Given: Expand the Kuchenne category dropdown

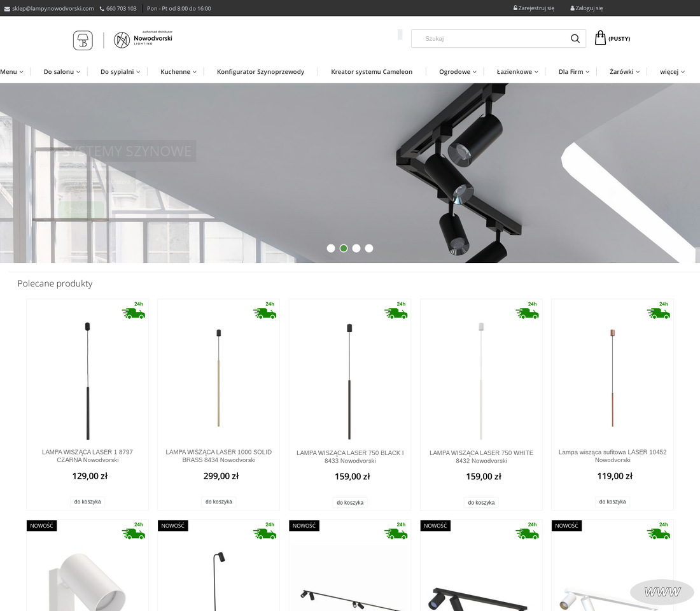Looking at the screenshot, I should click(x=179, y=72).
